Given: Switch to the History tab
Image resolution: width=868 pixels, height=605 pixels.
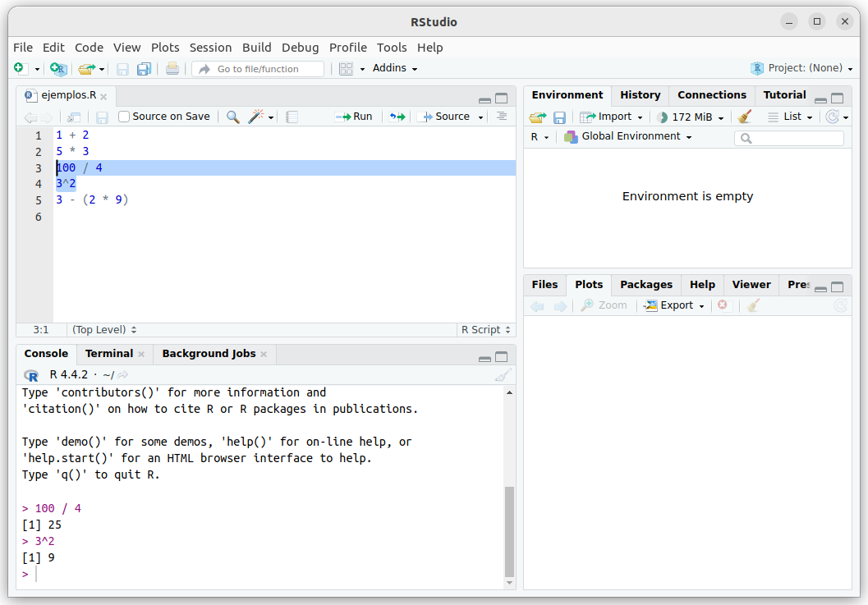Looking at the screenshot, I should 640,95.
